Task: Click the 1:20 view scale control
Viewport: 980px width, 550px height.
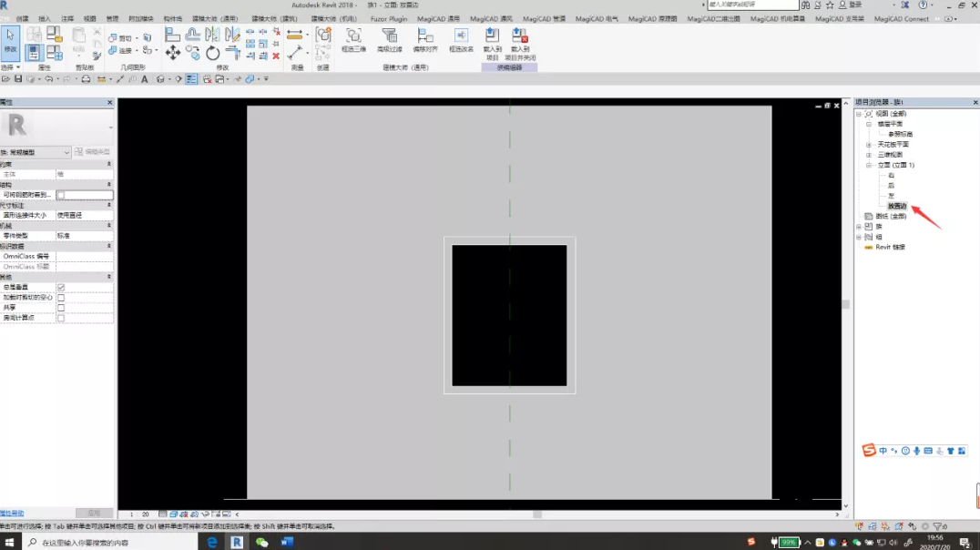Action: pyautogui.click(x=138, y=514)
